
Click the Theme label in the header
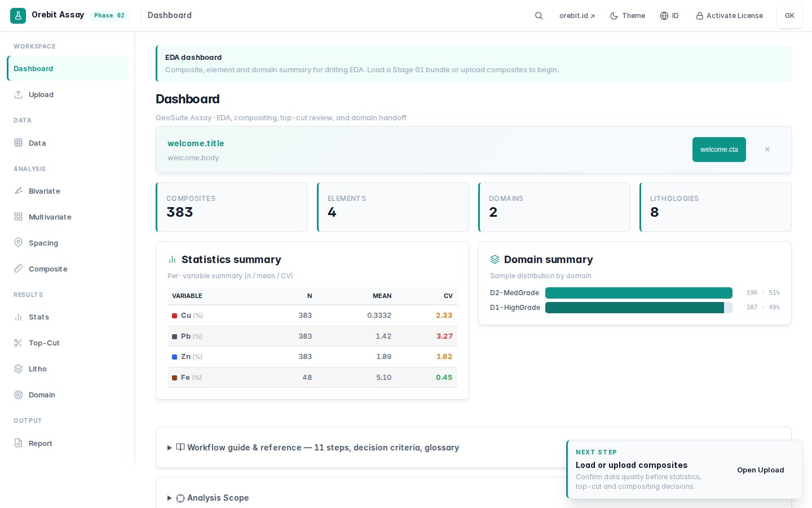[x=633, y=16]
